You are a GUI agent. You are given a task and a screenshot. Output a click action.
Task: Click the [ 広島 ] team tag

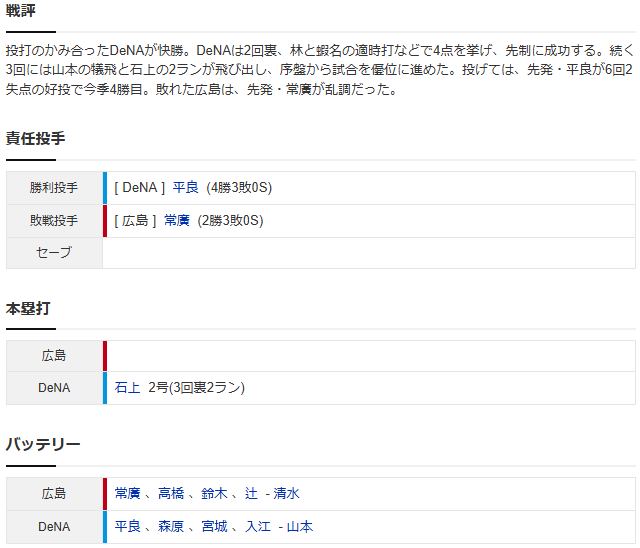pos(135,221)
